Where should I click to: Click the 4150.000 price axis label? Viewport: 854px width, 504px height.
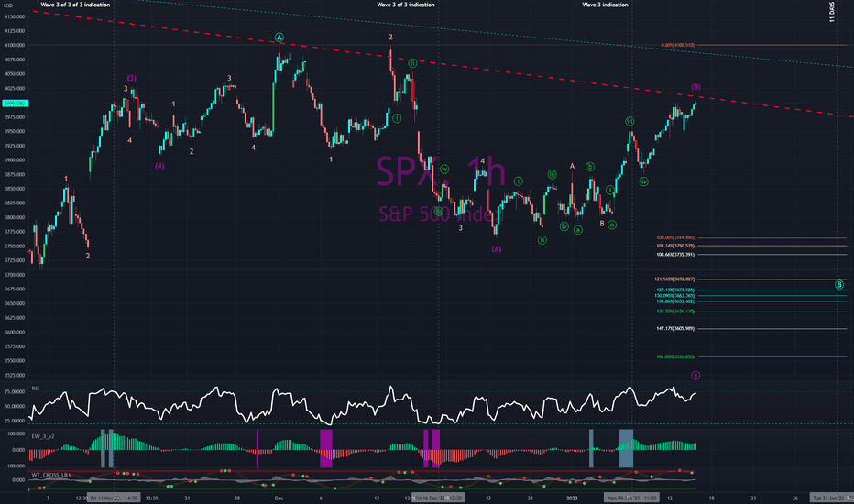click(15, 16)
